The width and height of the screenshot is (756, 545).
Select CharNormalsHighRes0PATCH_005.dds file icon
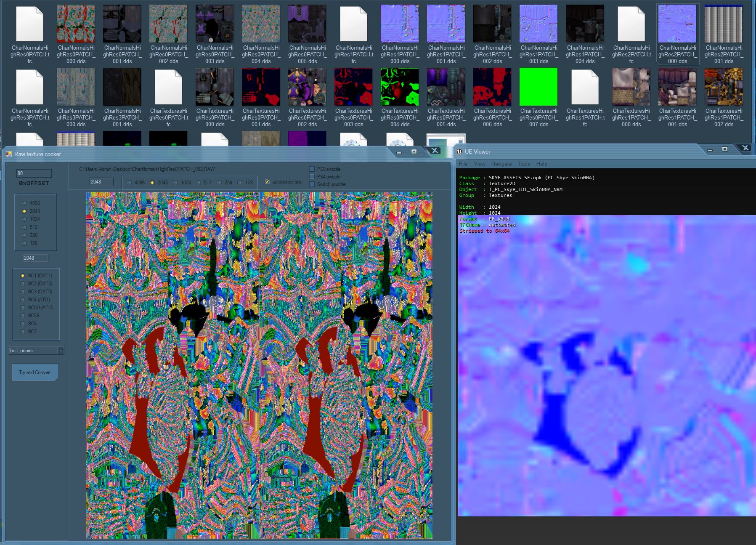click(x=307, y=24)
